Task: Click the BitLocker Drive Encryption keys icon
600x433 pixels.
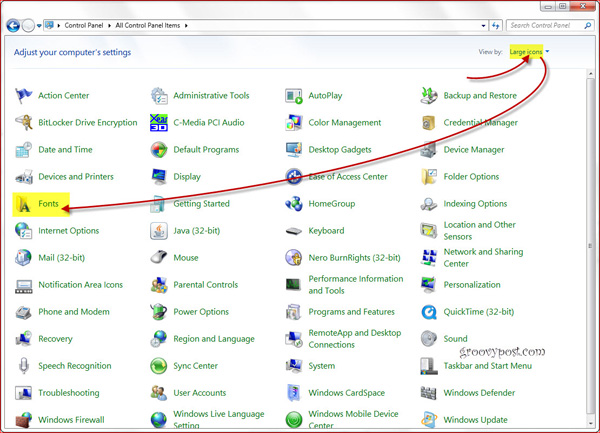Action: pos(23,122)
